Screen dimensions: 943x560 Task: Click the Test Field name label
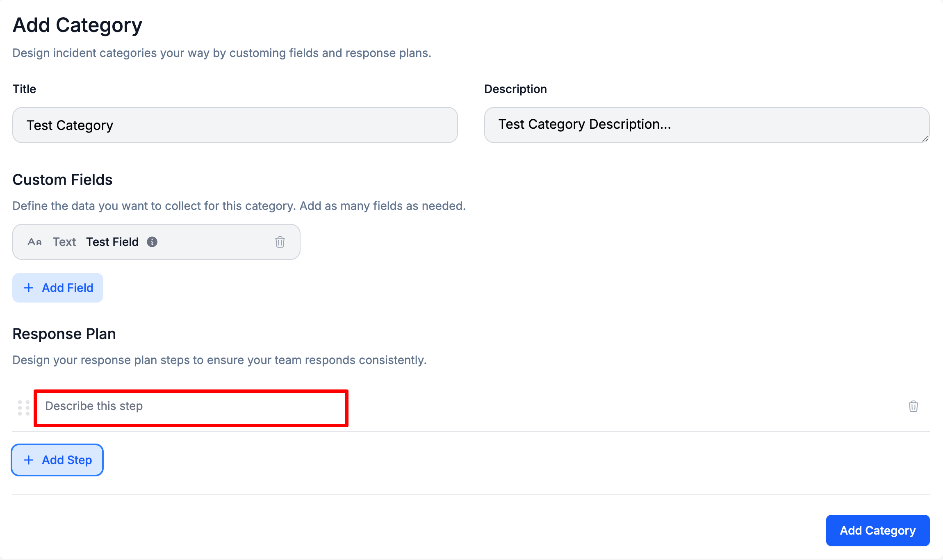click(112, 242)
